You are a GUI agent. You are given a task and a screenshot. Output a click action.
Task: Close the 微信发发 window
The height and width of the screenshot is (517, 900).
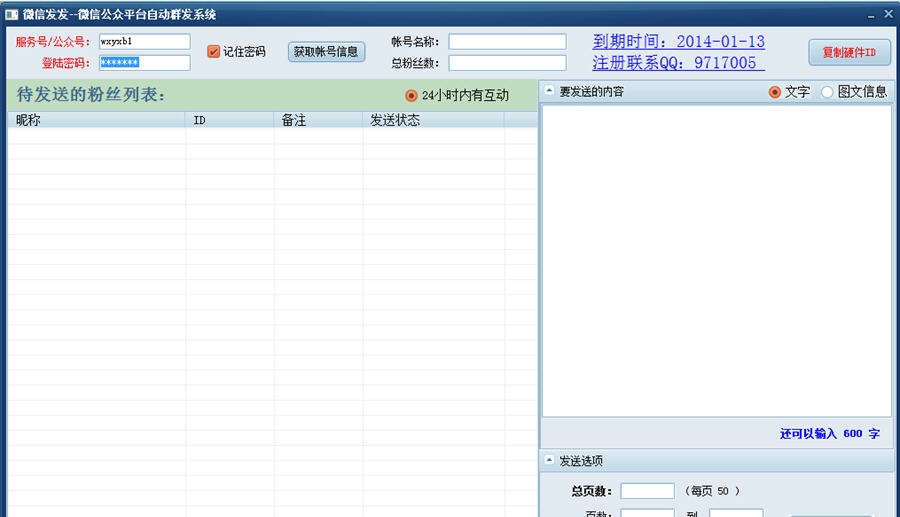point(887,14)
